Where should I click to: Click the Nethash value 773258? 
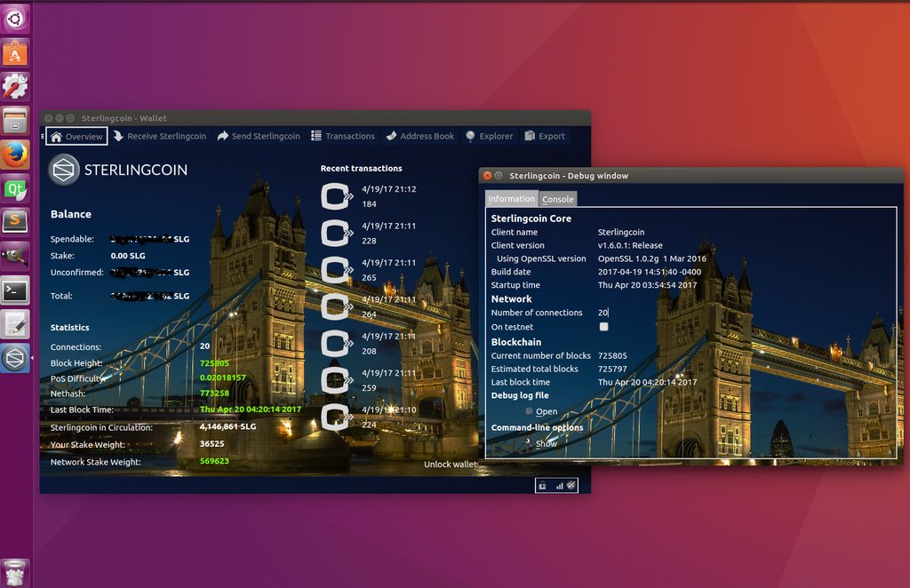[x=214, y=393]
